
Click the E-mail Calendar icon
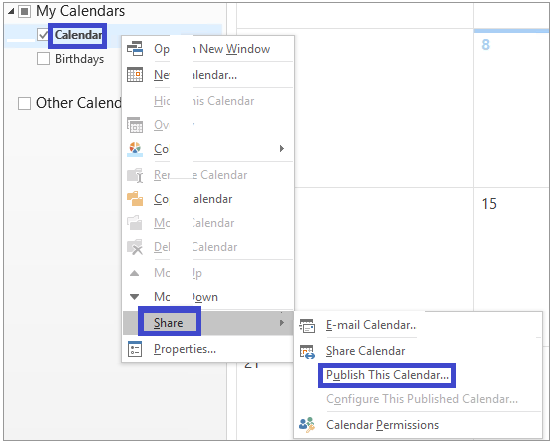(x=307, y=325)
